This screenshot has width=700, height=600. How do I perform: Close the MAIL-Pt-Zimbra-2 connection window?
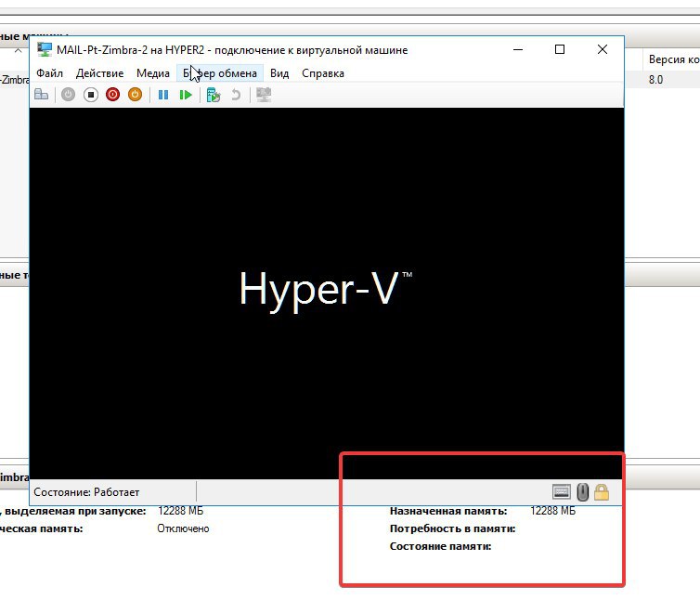[603, 49]
